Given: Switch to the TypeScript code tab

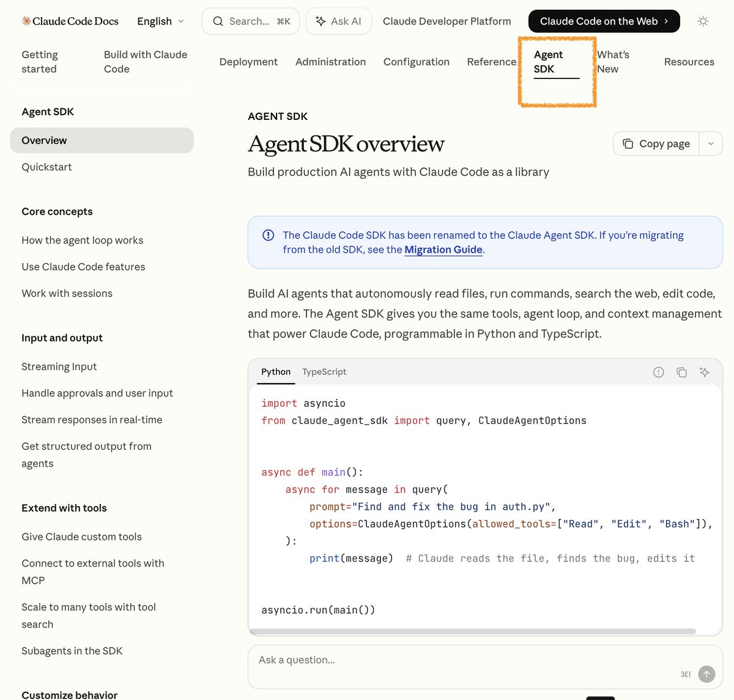Looking at the screenshot, I should pos(324,371).
